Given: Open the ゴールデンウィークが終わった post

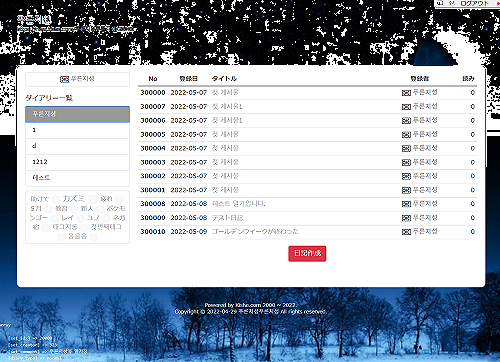Looking at the screenshot, I should (255, 232).
